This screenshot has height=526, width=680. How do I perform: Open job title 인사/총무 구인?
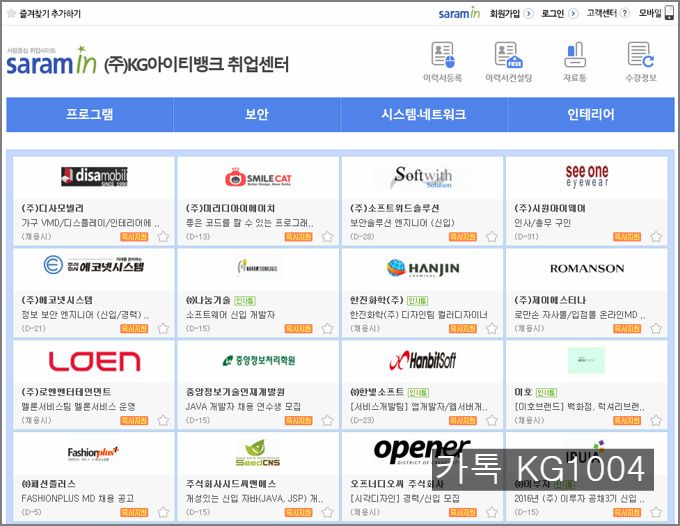tap(542, 223)
